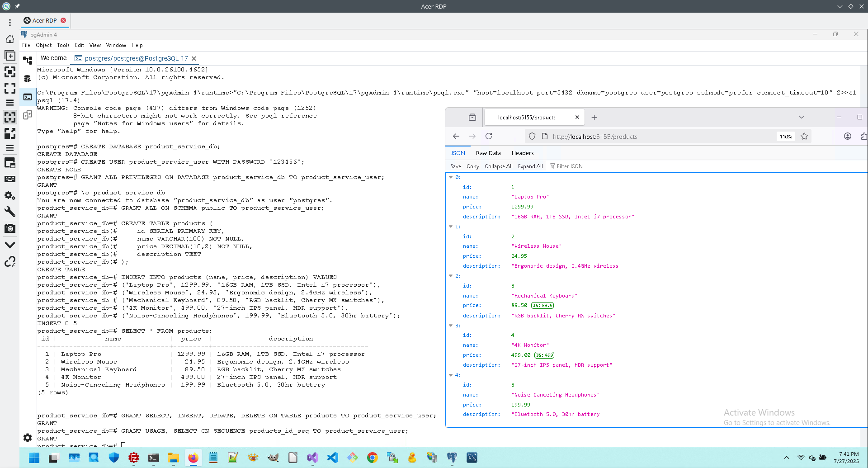Switch to the Welcome tab in pgAdmin
This screenshot has height=468, width=868.
point(53,58)
